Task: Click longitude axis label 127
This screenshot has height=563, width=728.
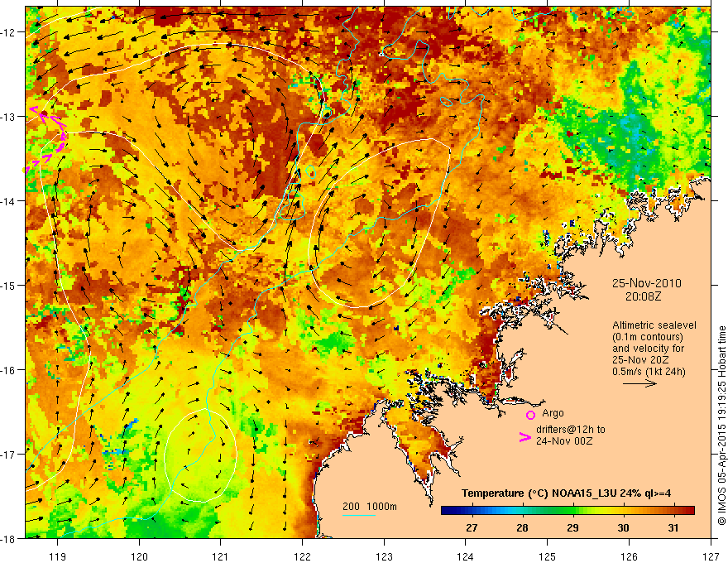Action: pos(711,556)
